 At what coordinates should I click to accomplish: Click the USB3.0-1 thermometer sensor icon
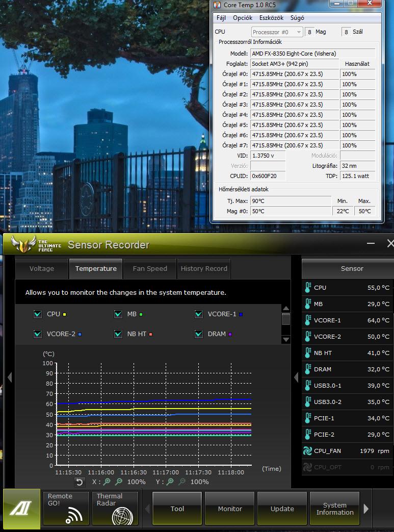pyautogui.click(x=307, y=386)
